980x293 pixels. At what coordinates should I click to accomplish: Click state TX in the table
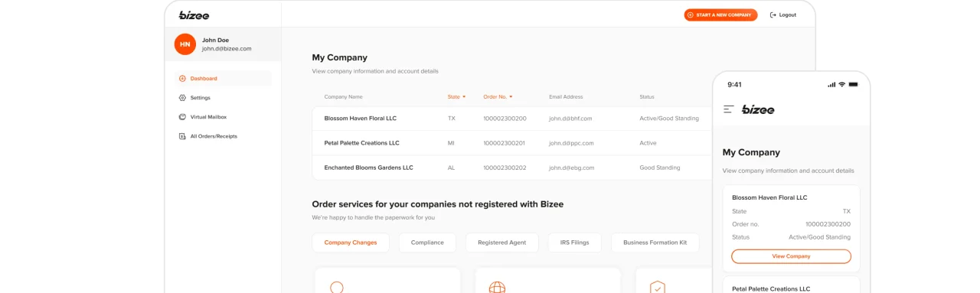[452, 119]
